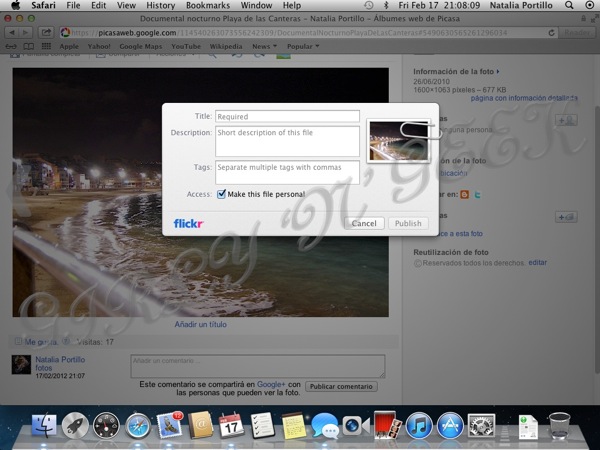
Task: Open the History menu
Action: pos(161,5)
